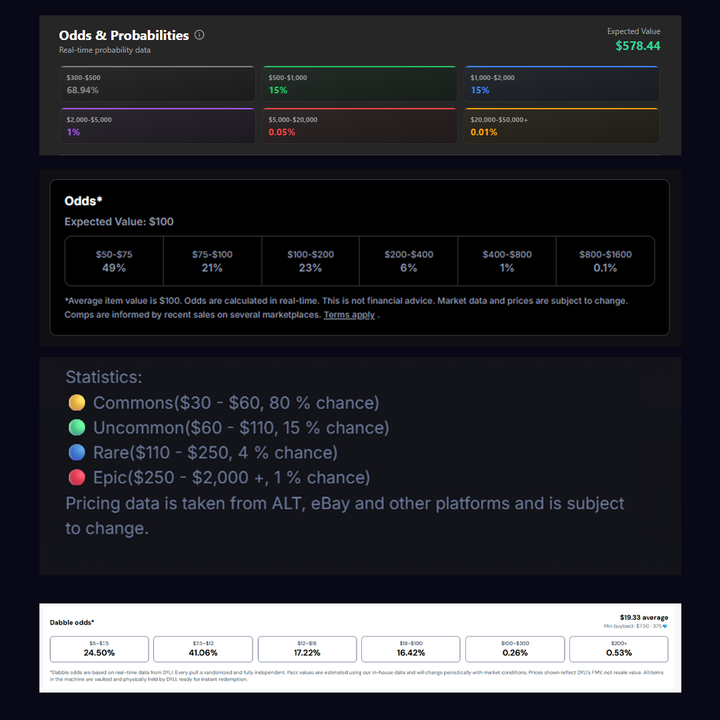Select the $75-$100 21% odds cell
The width and height of the screenshot is (720, 720).
(212, 261)
